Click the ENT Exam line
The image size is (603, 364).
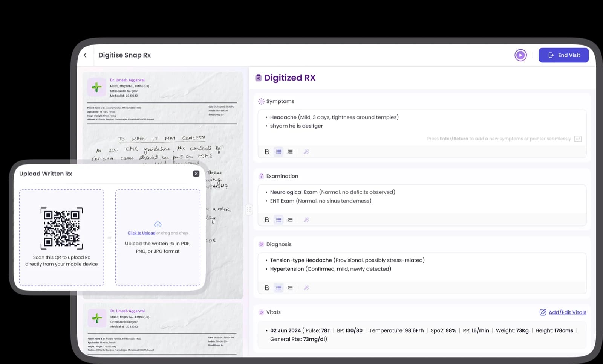320,201
